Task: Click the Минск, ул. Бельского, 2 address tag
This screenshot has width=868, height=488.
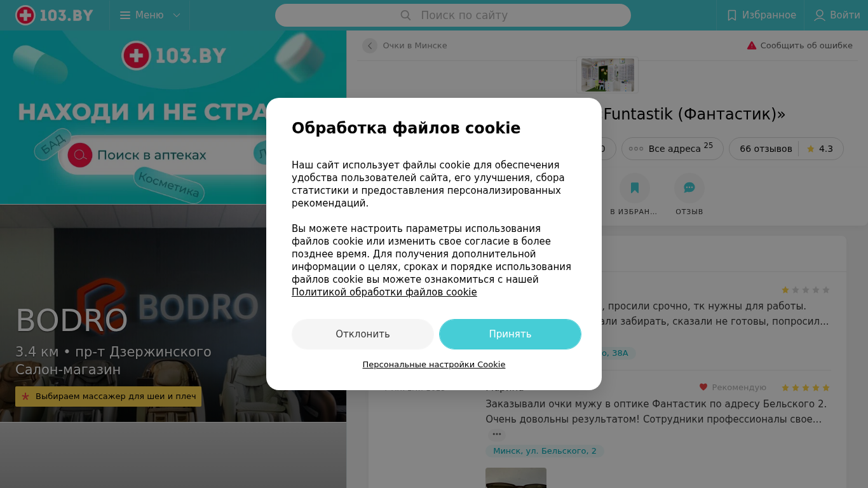Action: pos(545,451)
